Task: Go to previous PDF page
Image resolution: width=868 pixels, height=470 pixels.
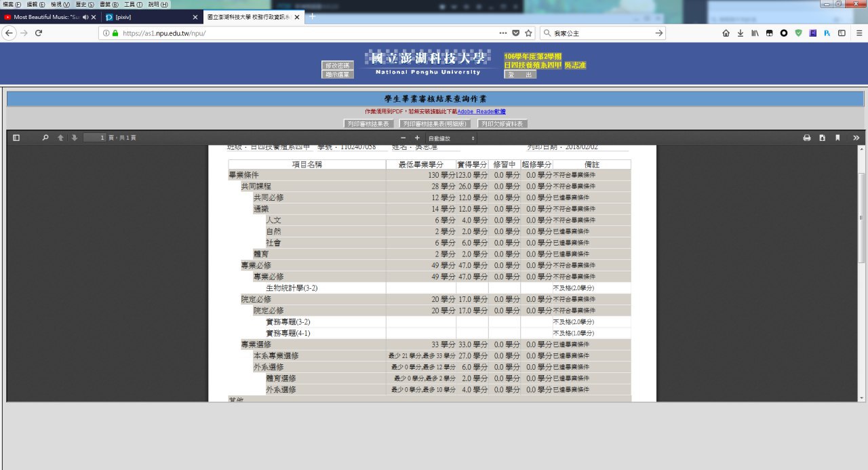Action: point(60,138)
